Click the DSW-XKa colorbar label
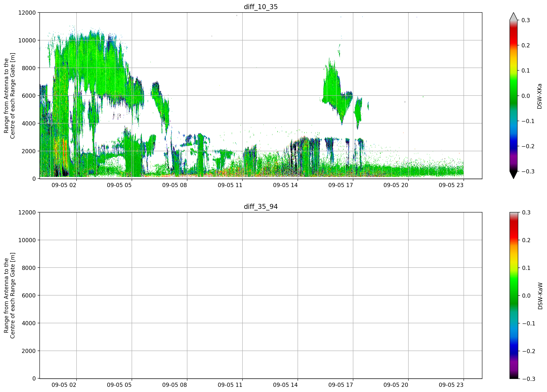 (x=539, y=96)
